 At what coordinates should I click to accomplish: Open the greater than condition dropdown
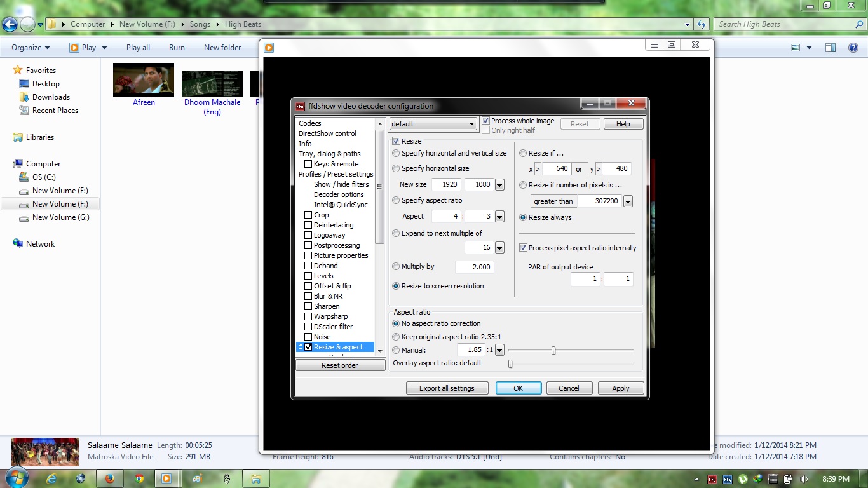click(628, 201)
